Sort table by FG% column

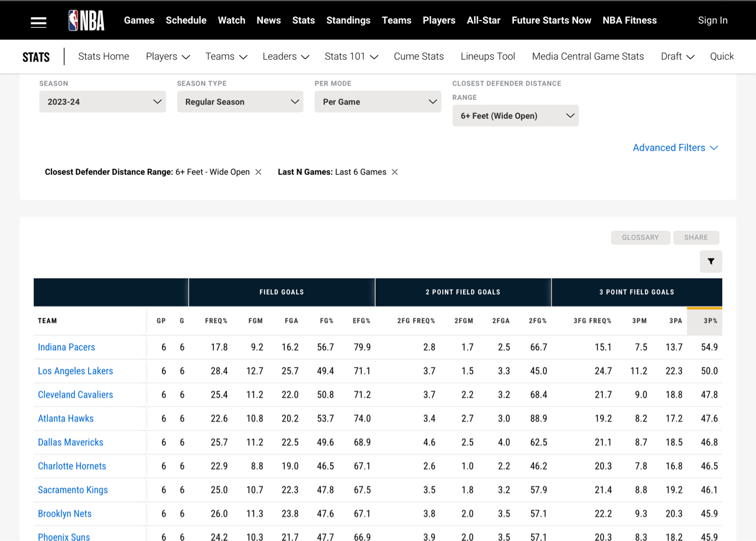[x=327, y=321]
